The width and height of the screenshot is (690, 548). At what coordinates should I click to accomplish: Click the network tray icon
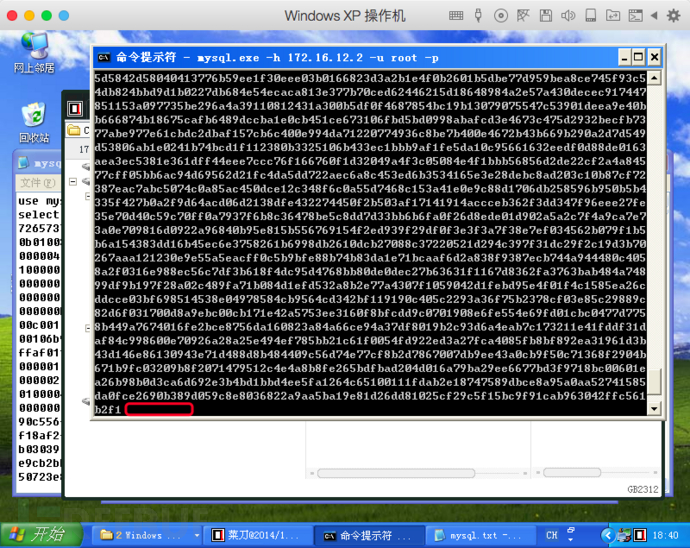pyautogui.click(x=624, y=535)
